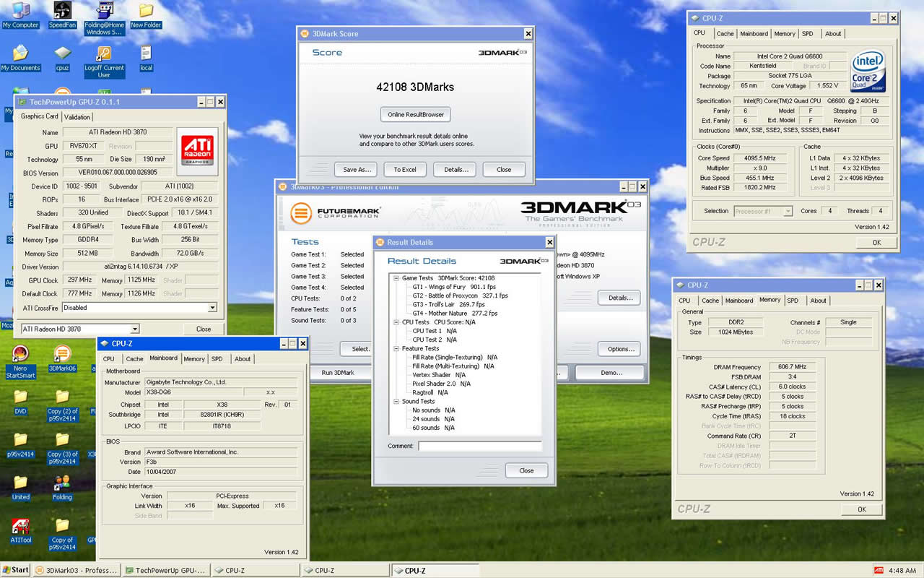Select GT4 - Mother Nature result row
This screenshot has width=924, height=578.
pyautogui.click(x=455, y=314)
